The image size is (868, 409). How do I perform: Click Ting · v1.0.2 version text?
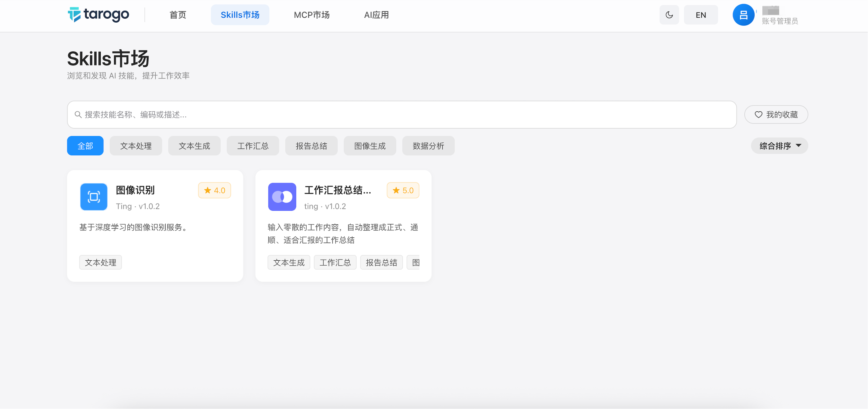(x=138, y=206)
